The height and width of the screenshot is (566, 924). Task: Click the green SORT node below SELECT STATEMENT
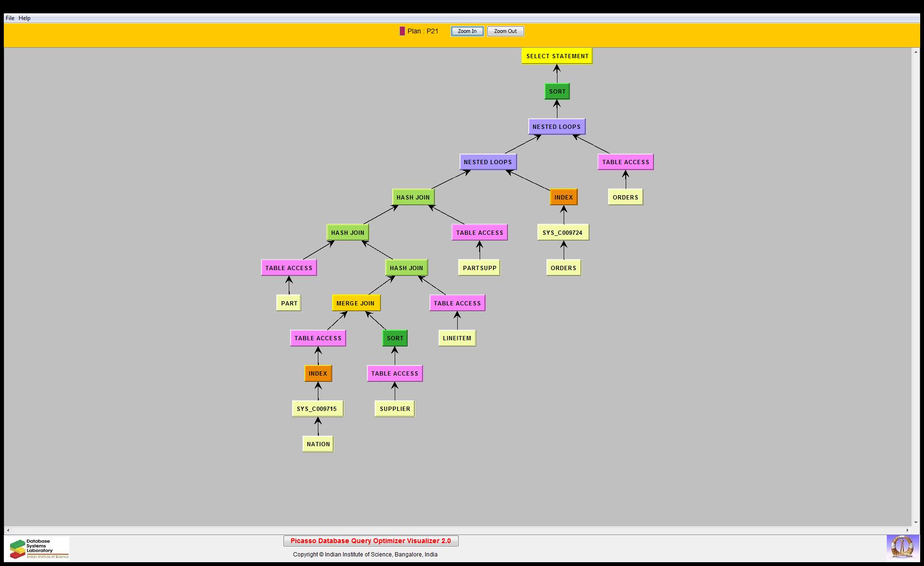(557, 92)
